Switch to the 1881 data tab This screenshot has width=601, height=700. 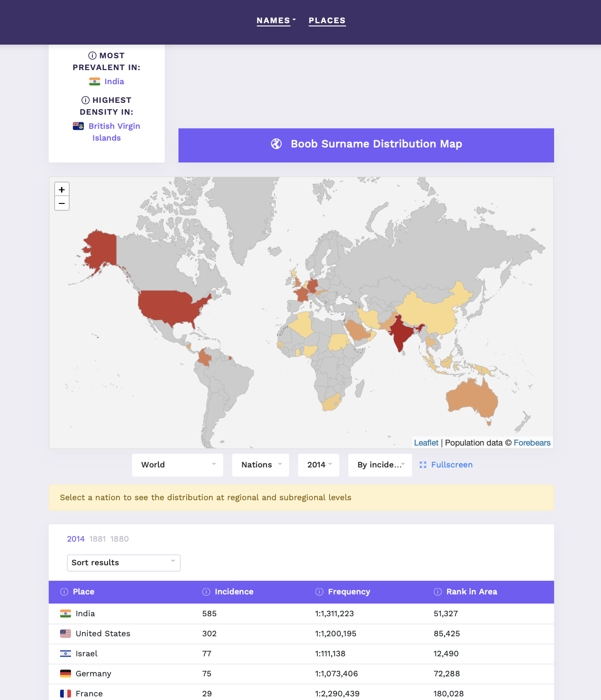pos(97,539)
